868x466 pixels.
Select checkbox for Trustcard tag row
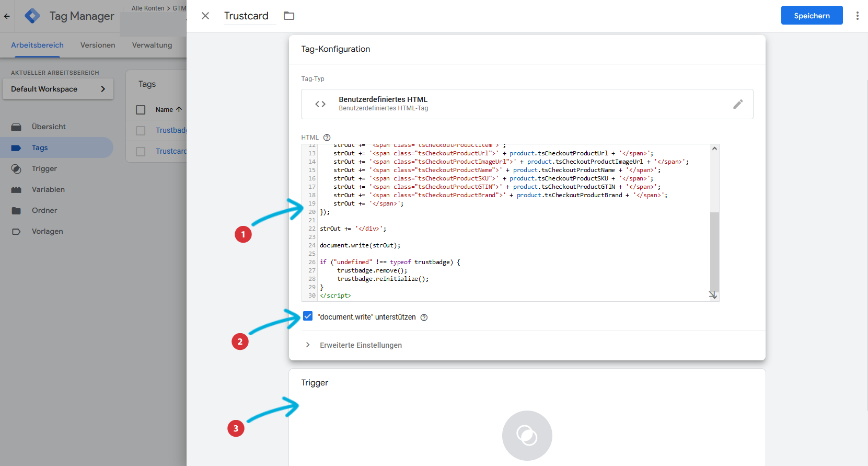(x=141, y=152)
